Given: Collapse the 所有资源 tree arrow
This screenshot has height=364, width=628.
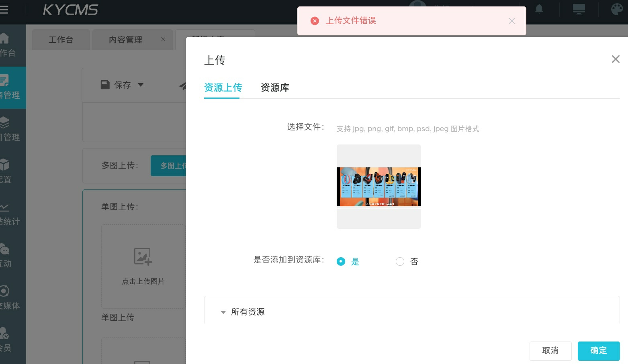Looking at the screenshot, I should [223, 312].
